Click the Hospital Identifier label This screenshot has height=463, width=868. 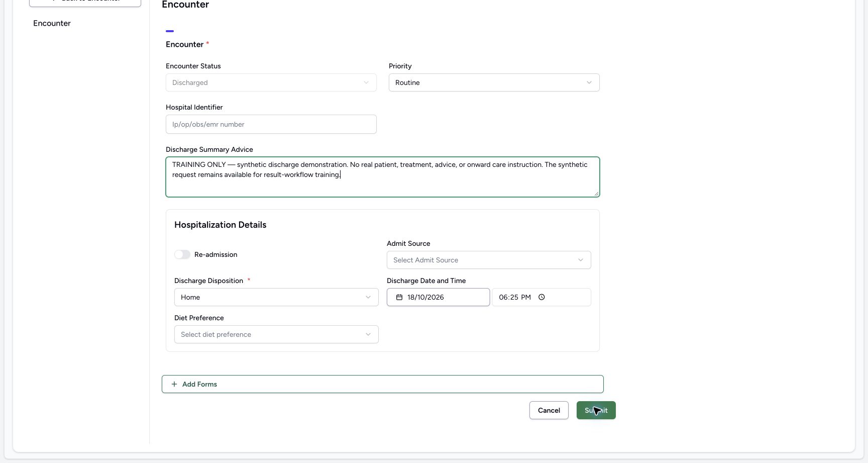pos(194,107)
